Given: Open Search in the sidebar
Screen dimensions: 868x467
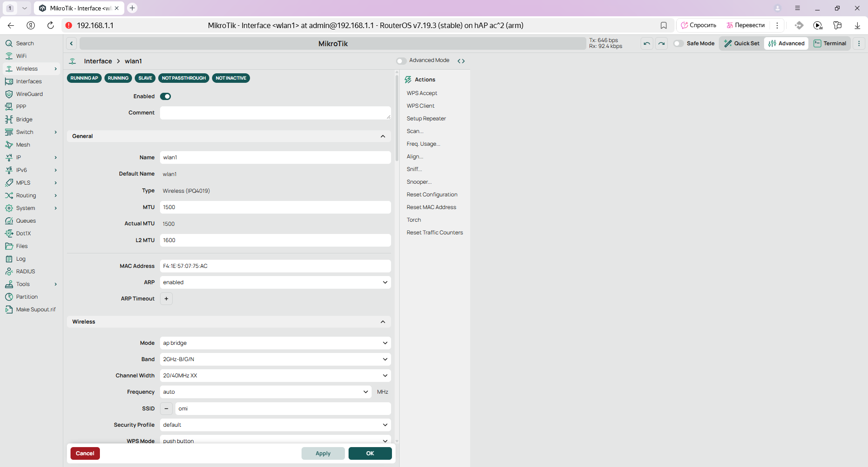Looking at the screenshot, I should (31, 43).
